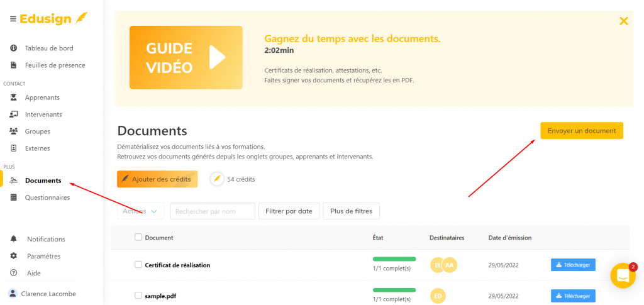
Task: Navigate to Externes
Action: point(37,148)
